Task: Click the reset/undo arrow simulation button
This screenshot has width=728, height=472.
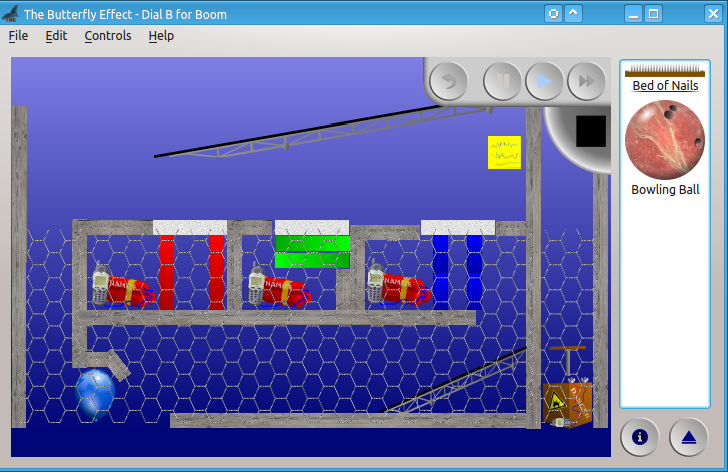Action: 450,81
